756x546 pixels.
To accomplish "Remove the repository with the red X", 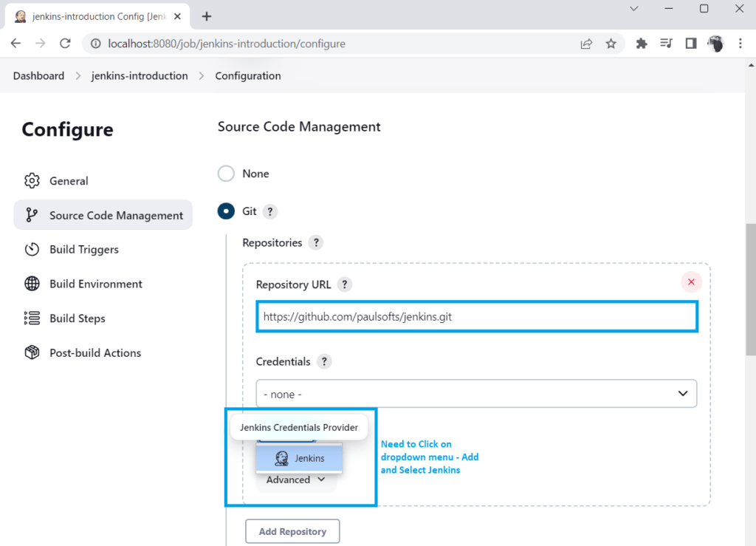I will [x=691, y=281].
